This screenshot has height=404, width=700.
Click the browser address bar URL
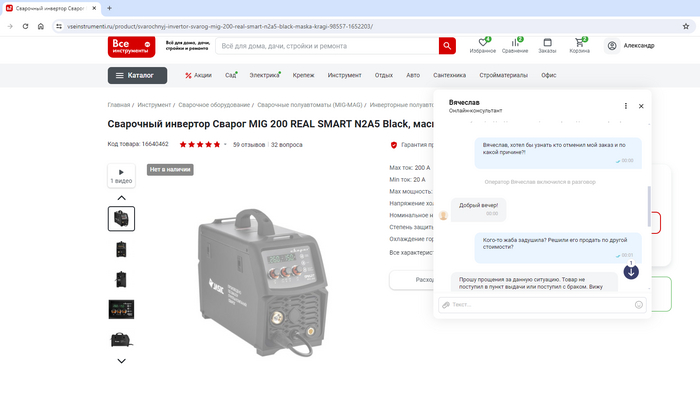click(220, 26)
